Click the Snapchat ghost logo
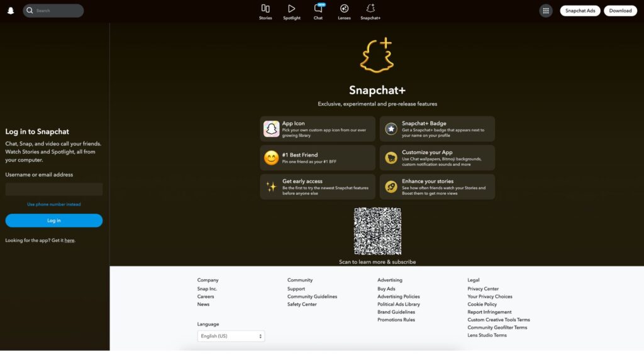The image size is (644, 362). pos(11,11)
